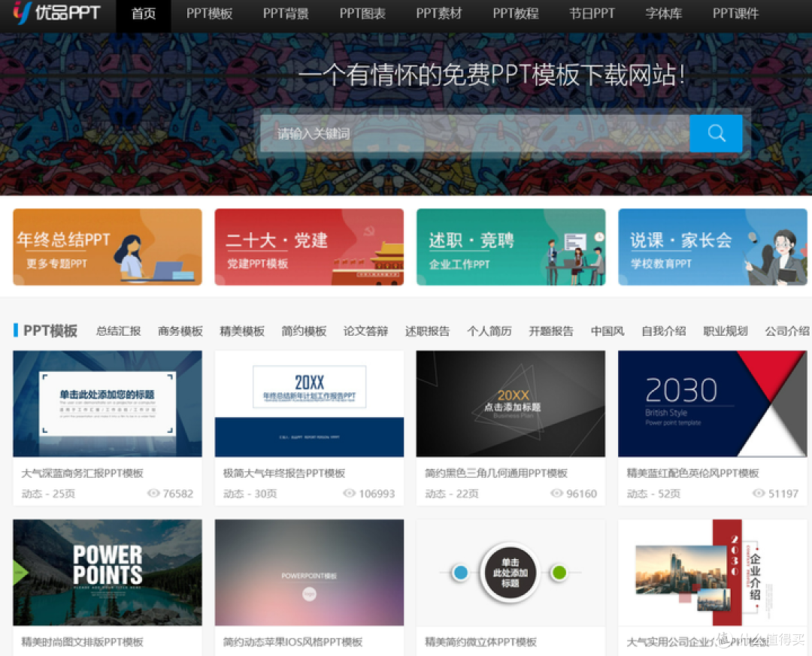Open the PPT模板 navigation menu item
The image size is (812, 656).
point(209,14)
